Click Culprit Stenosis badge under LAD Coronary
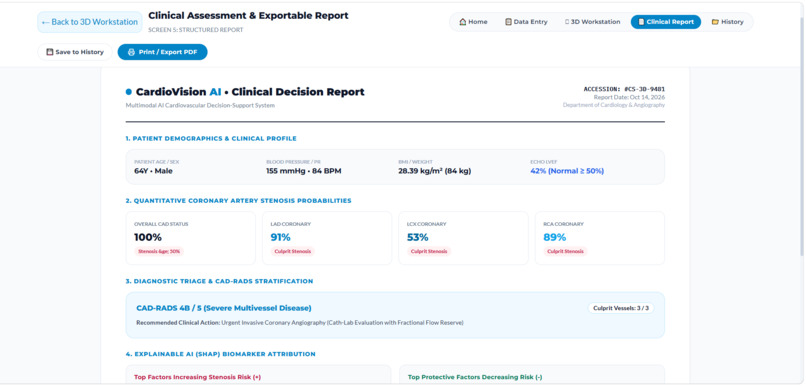The image size is (806, 386). pyautogui.click(x=292, y=252)
